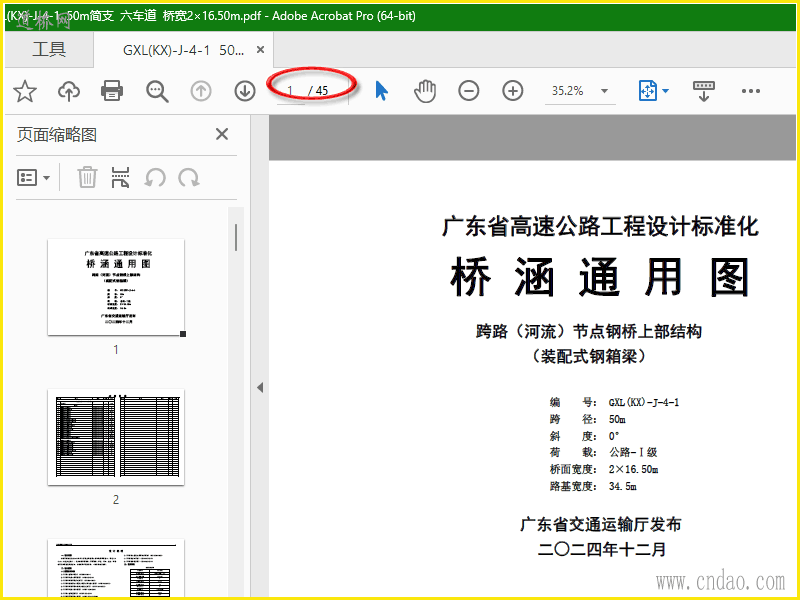Screen dimensions: 800x600
Task: Close the GXL(KX)-J-4-1 document tab
Action: [x=260, y=49]
